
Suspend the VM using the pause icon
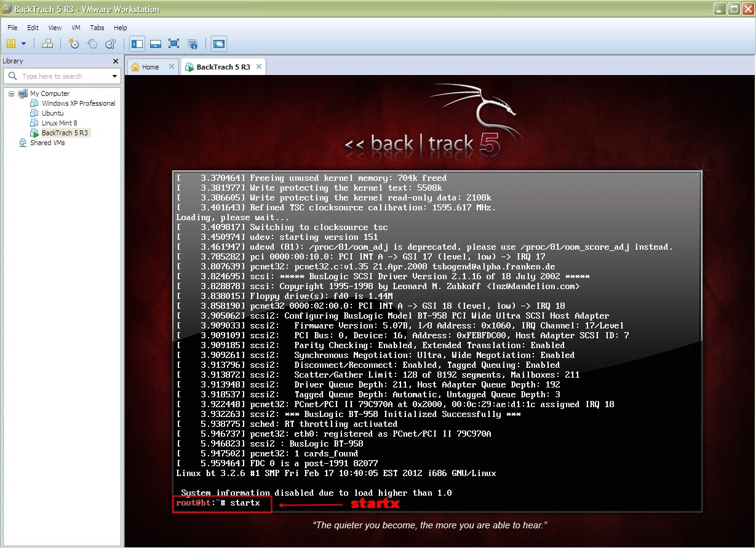point(10,44)
